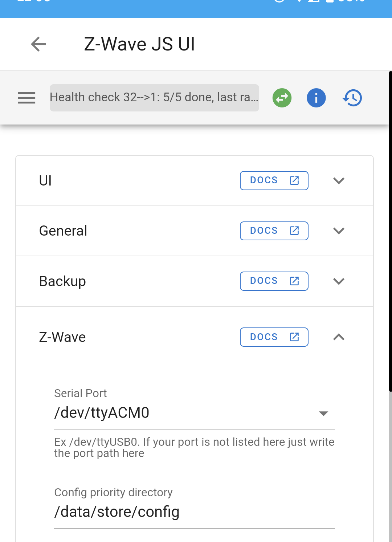Image resolution: width=392 pixels, height=542 pixels.
Task: Expand the General settings section
Action: pyautogui.click(x=338, y=231)
